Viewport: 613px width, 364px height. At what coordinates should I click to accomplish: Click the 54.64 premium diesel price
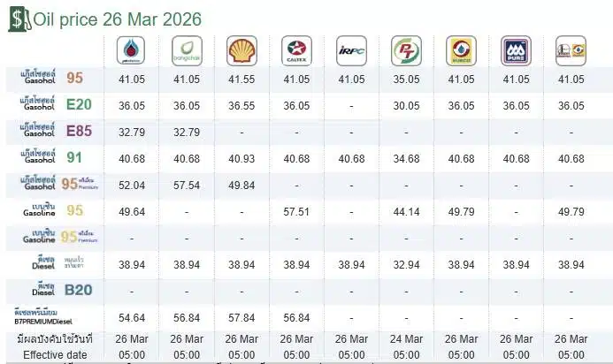pos(132,317)
